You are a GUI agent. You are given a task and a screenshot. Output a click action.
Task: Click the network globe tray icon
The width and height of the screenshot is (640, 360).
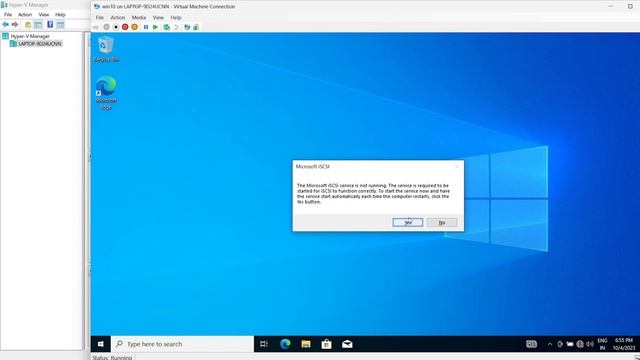coord(580,344)
